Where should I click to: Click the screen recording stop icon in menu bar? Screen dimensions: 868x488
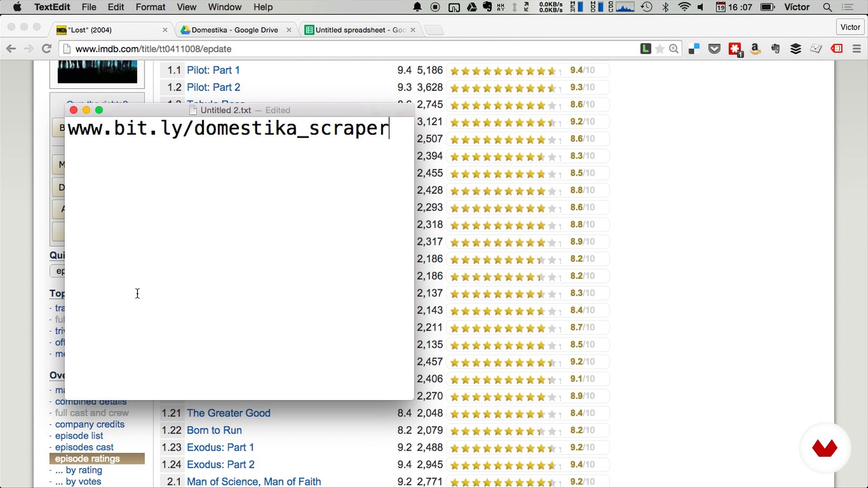pos(435,7)
